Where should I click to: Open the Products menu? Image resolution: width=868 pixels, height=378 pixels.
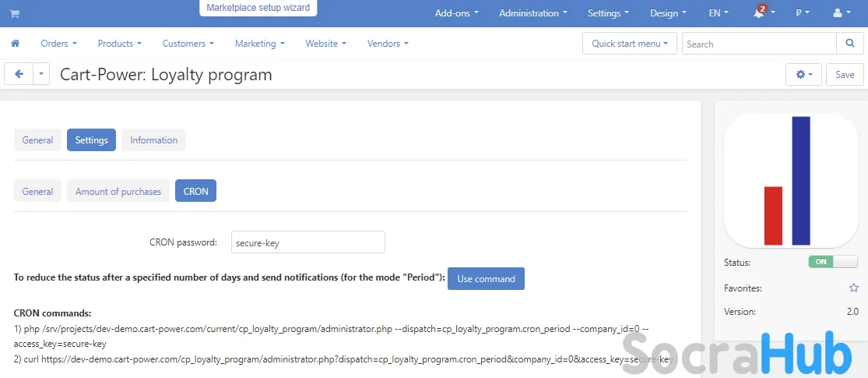tap(120, 43)
